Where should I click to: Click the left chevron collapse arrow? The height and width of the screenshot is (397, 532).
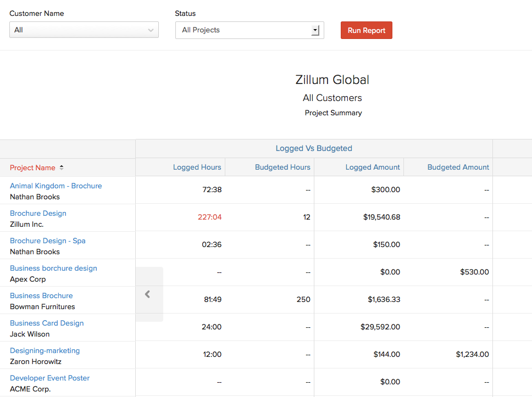pyautogui.click(x=147, y=294)
